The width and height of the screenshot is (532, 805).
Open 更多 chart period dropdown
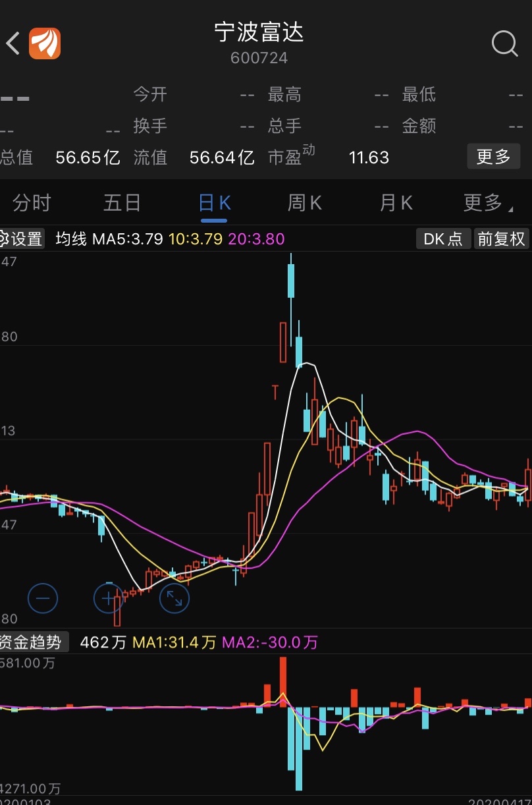[x=488, y=203]
